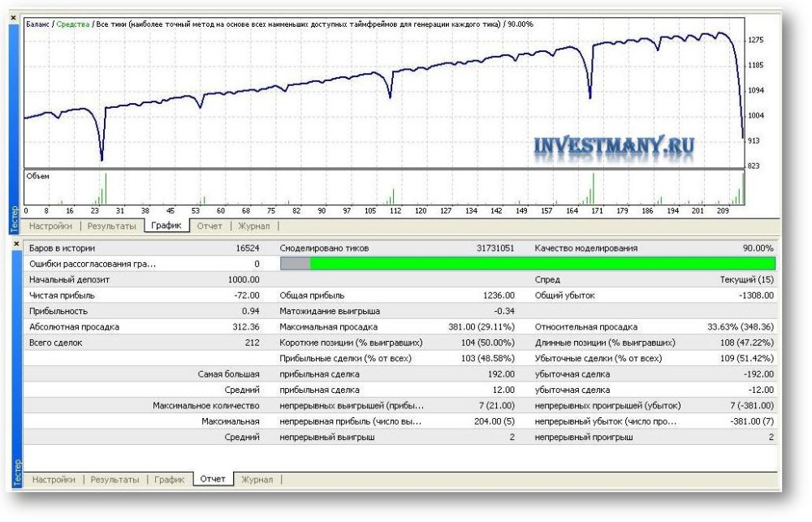Image resolution: width=812 pixels, height=522 pixels.
Task: Select the 'Баров в истории' value 16524
Action: tap(248, 248)
